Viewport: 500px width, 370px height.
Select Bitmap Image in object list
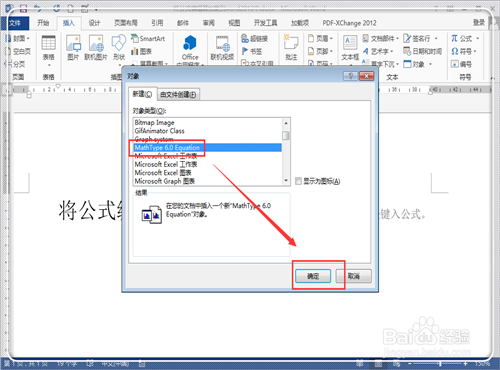tap(208, 123)
